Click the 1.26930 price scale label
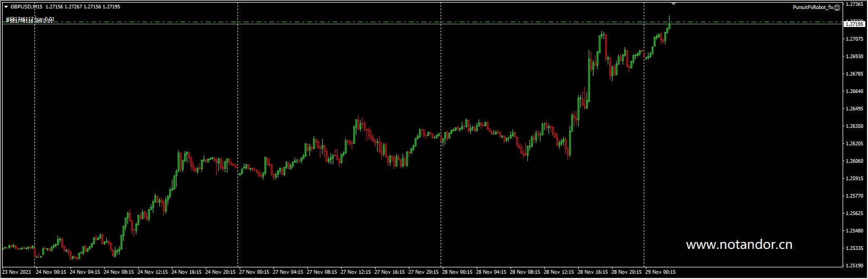 click(855, 57)
